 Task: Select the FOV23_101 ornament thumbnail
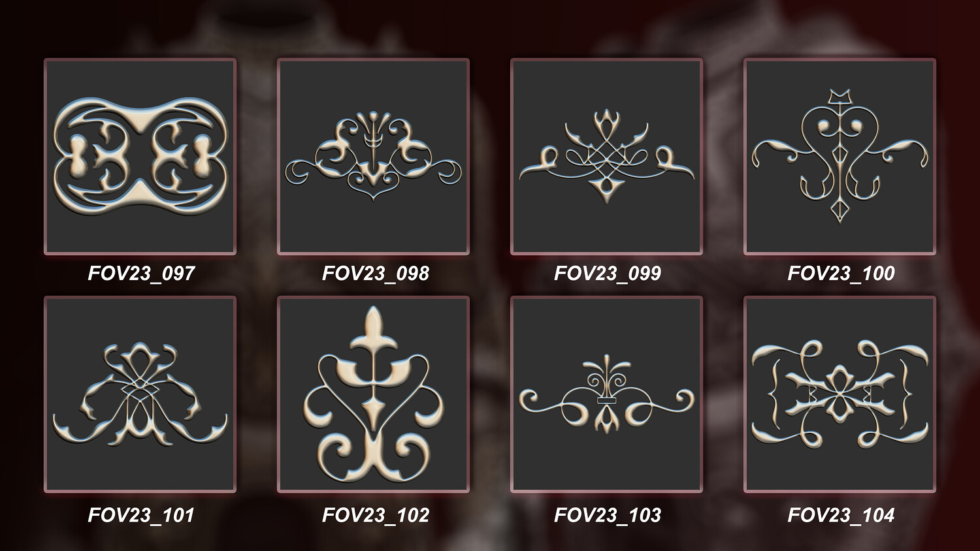coord(140,394)
